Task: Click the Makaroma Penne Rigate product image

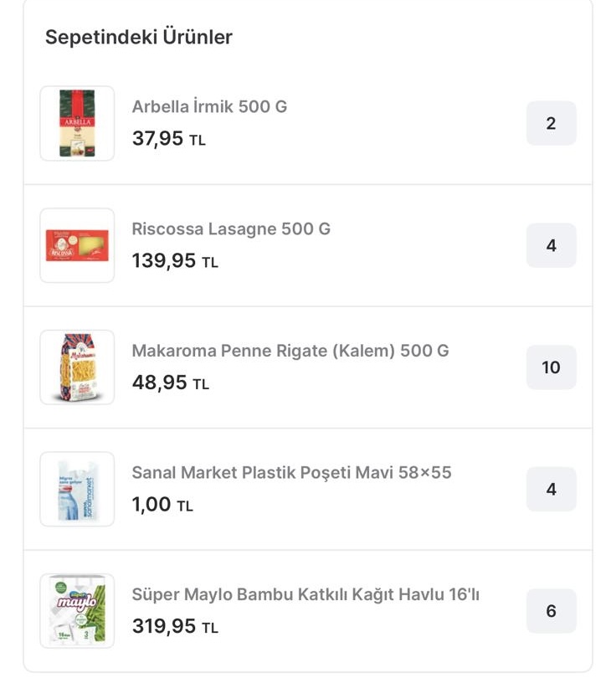Action: [77, 367]
